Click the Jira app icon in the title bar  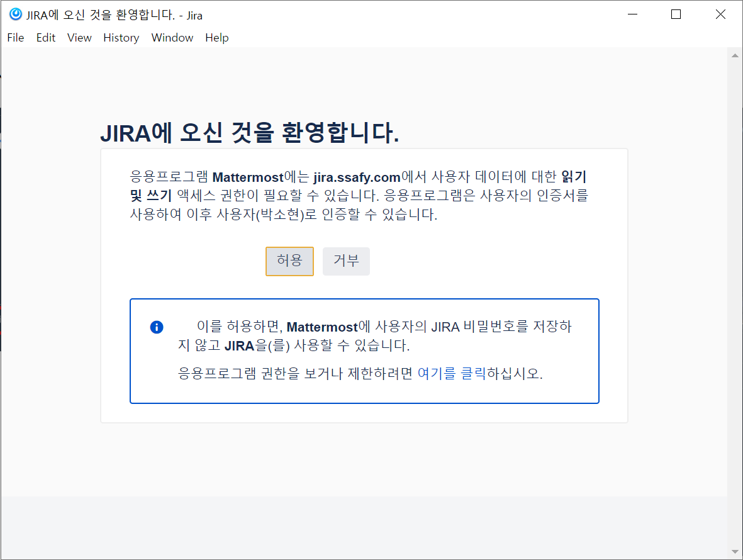click(x=16, y=14)
